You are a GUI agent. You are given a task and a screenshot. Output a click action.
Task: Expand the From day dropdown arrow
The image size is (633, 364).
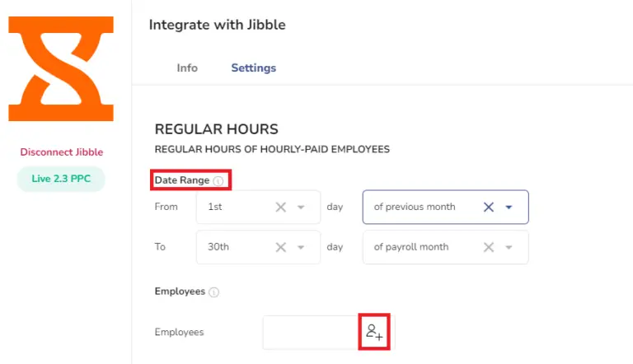tap(301, 208)
